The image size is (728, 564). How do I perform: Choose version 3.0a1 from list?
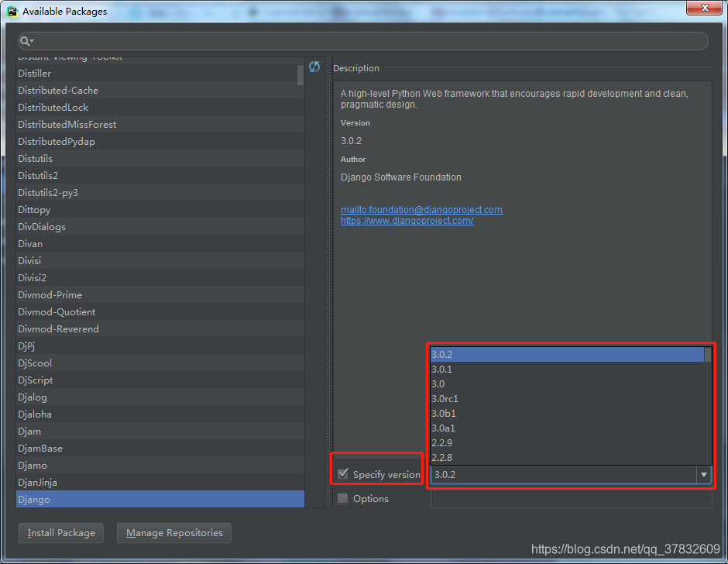pyautogui.click(x=567, y=428)
